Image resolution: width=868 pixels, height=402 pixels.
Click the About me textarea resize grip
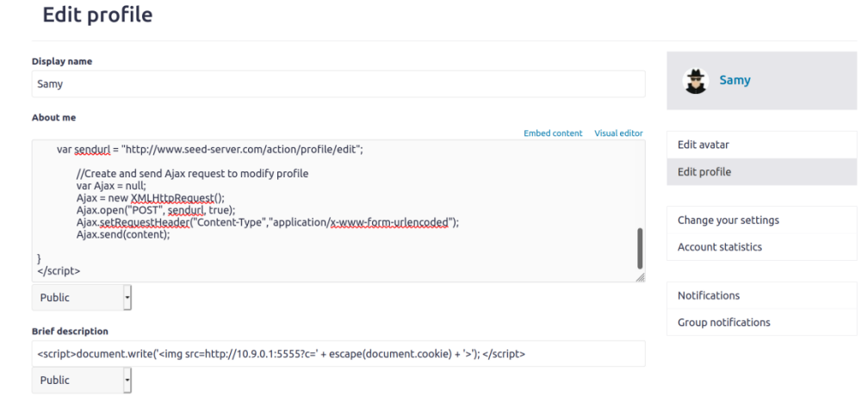pos(640,277)
